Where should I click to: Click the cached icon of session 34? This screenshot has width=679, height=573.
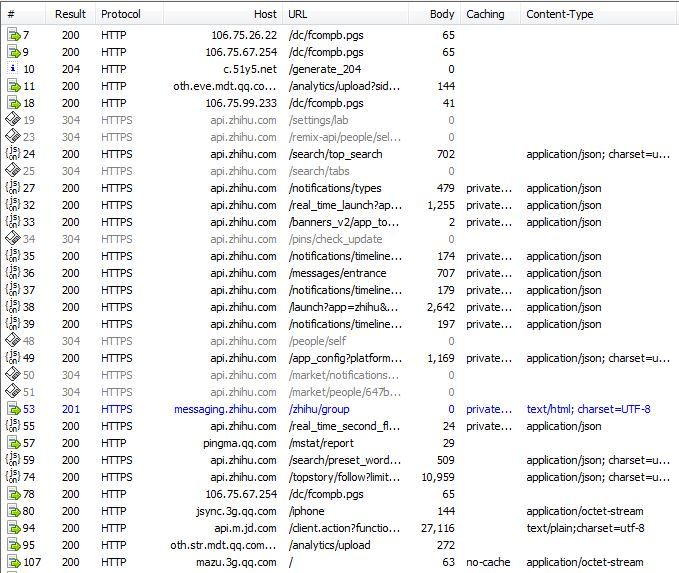point(13,239)
